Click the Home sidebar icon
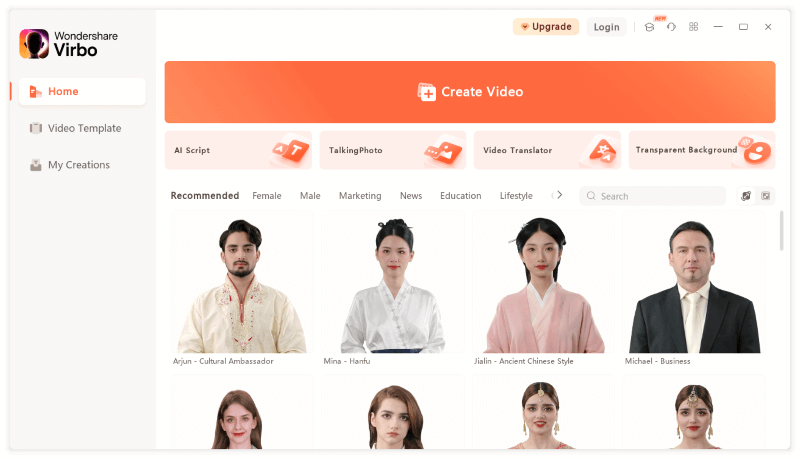 coord(35,92)
